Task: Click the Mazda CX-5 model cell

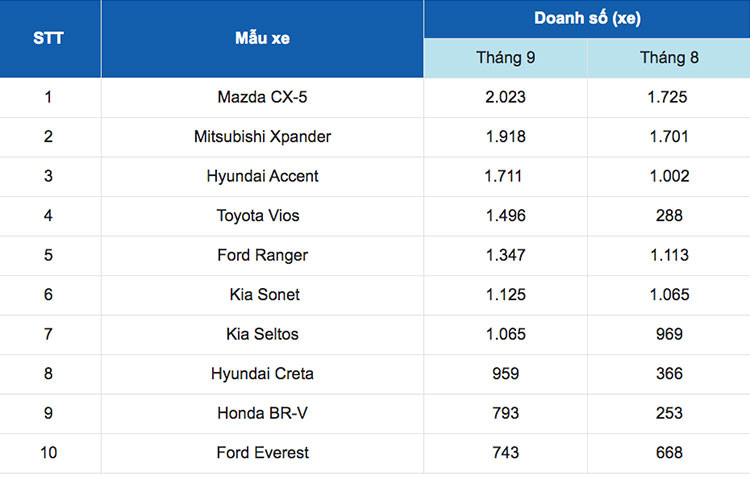Action: pos(262,97)
